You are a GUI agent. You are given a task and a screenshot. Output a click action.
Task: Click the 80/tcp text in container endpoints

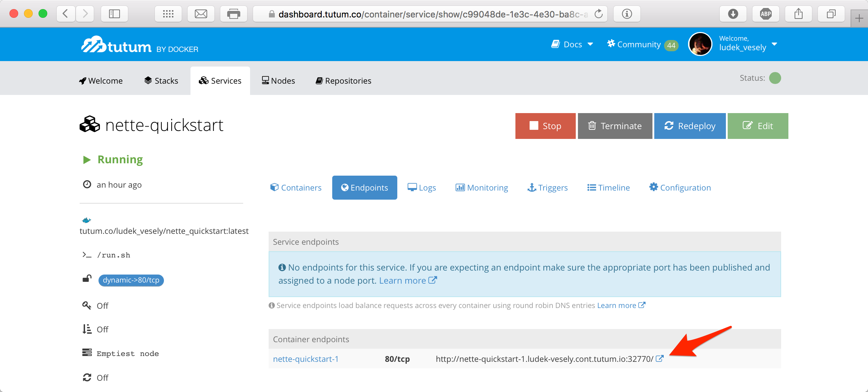(x=397, y=359)
